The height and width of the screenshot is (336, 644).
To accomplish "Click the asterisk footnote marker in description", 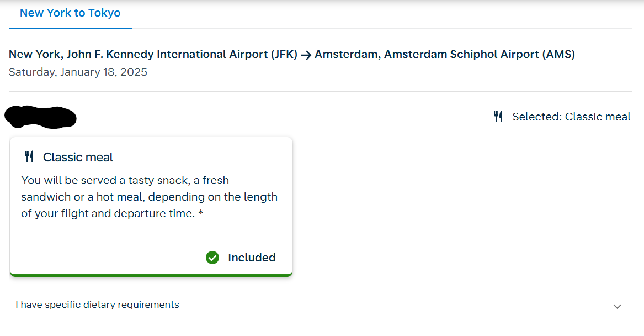I will pos(201,214).
